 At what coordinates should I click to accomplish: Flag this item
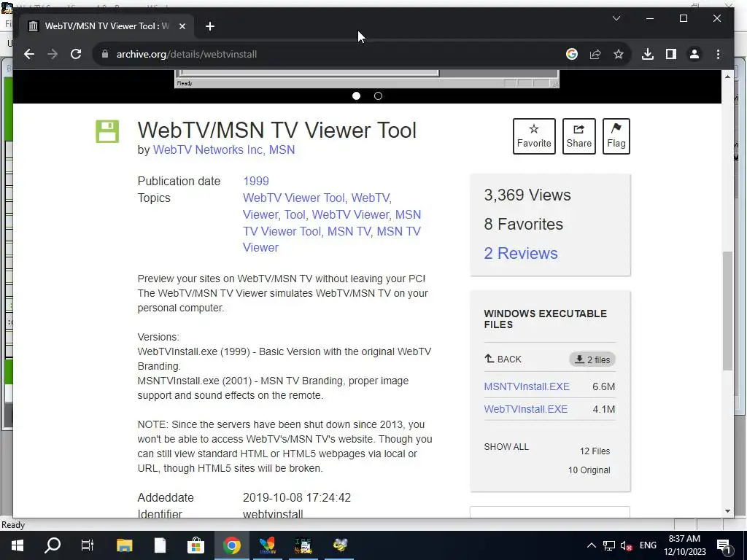click(616, 136)
